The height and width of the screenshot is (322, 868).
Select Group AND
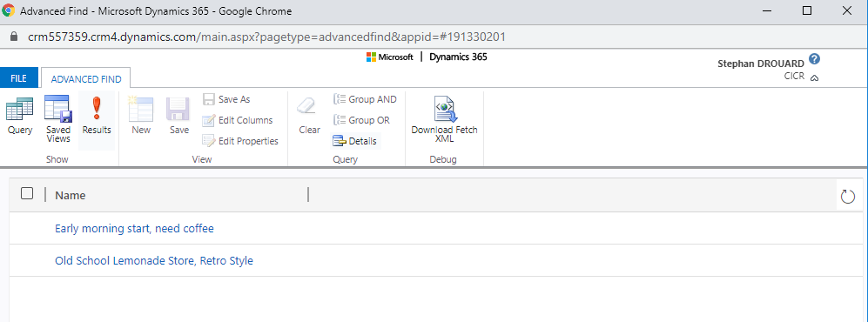click(x=365, y=99)
